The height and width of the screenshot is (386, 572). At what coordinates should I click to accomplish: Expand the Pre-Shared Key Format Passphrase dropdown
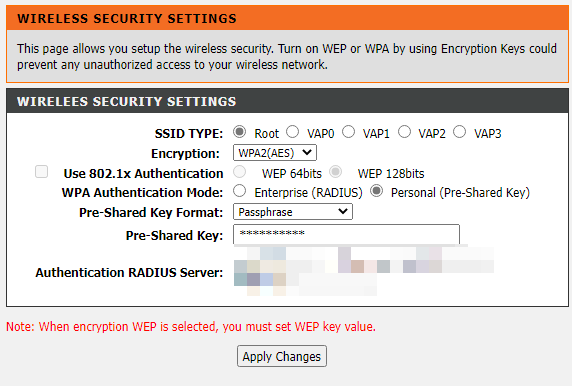pyautogui.click(x=293, y=212)
